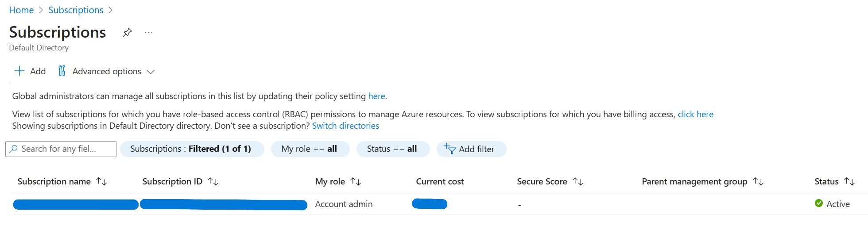This screenshot has height=230, width=868.
Task: Open the Subscriptions Filtered filter pill
Action: tap(191, 149)
